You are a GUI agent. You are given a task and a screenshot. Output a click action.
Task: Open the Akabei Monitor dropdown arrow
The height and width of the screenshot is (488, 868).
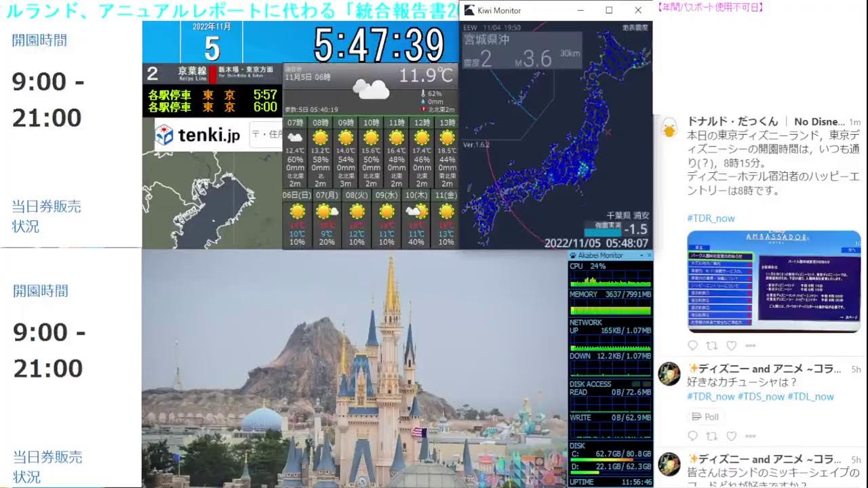tap(641, 256)
